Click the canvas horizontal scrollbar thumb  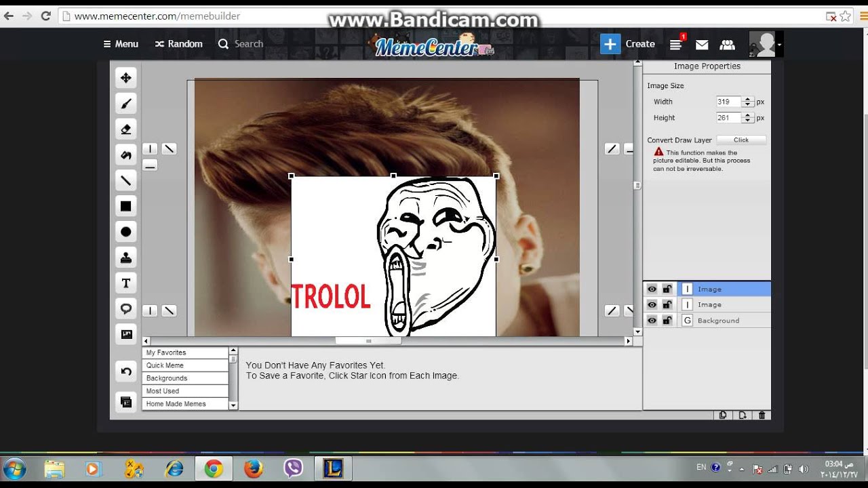point(368,341)
